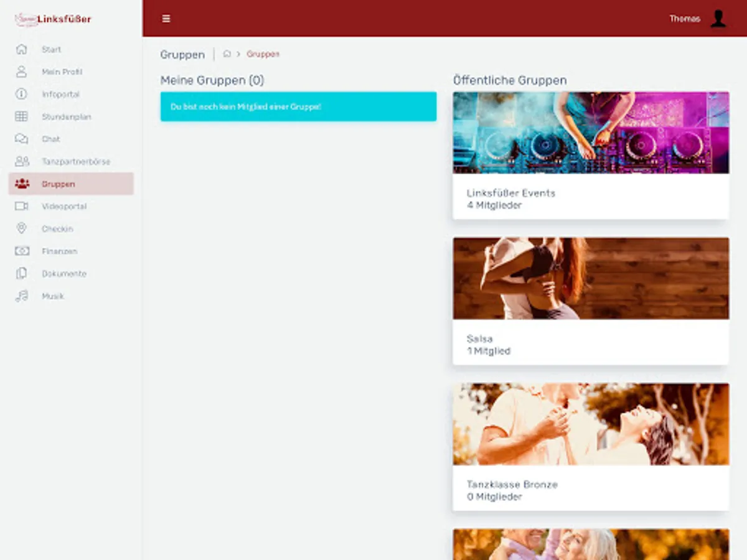Click the 'Du bist noch kein Mitglied' notice
Screen dimensions: 747x560
[298, 106]
